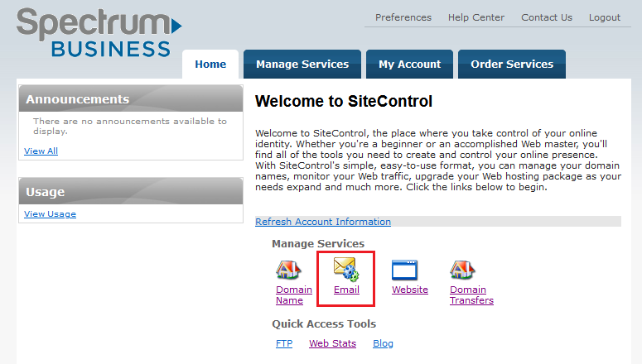Click View All under Announcements

pos(41,151)
